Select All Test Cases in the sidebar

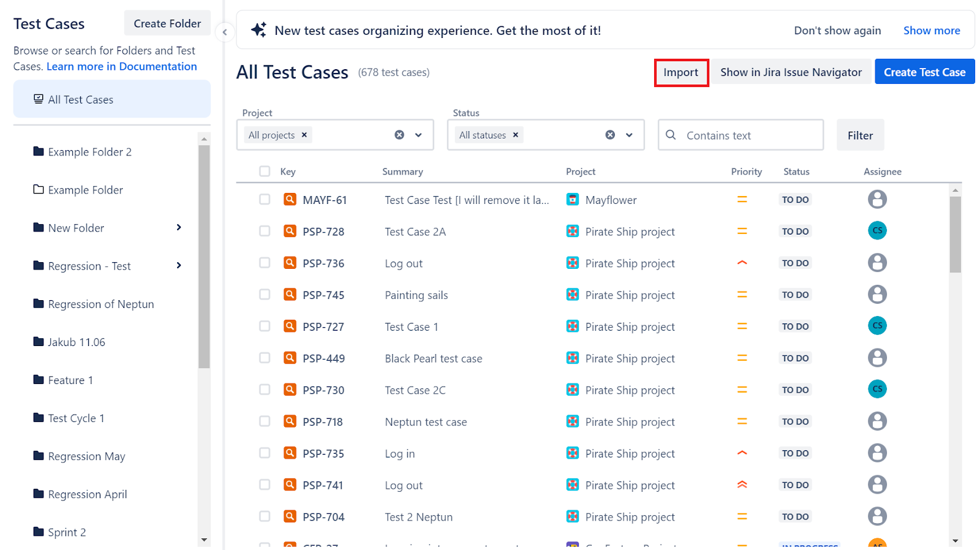[x=112, y=99]
